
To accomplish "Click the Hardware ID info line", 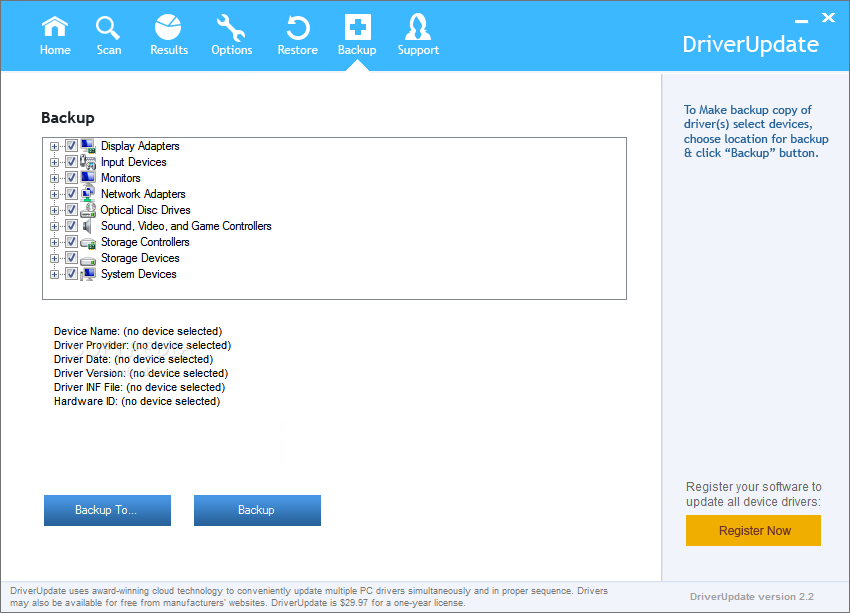I will [137, 401].
